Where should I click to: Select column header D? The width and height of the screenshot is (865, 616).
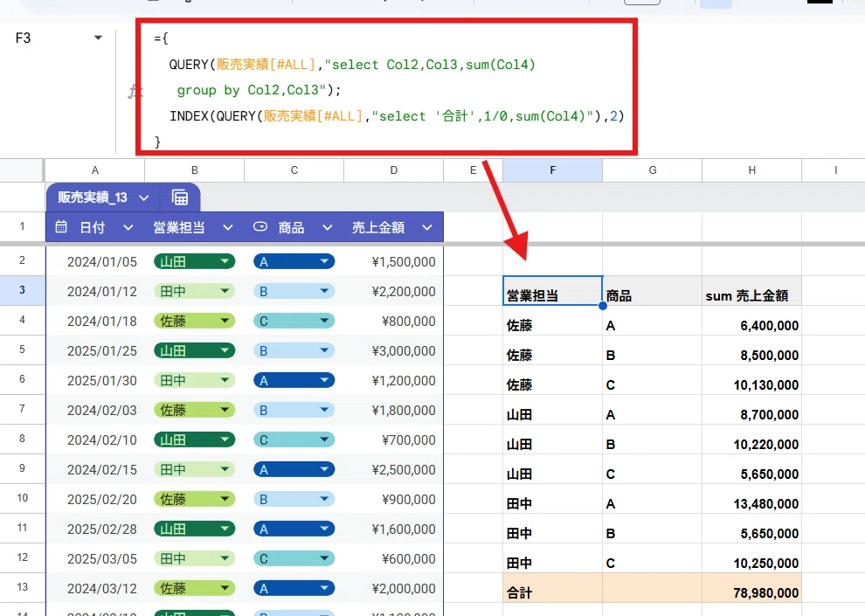tap(394, 170)
